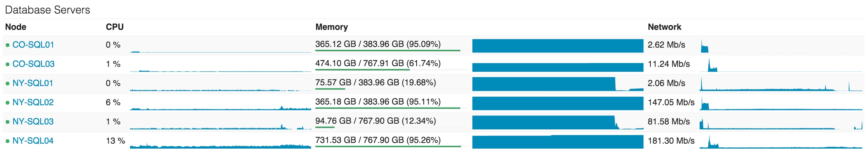The image size is (868, 155).
Task: Click the network sparkline for CO-SQL03
Action: pos(781,65)
